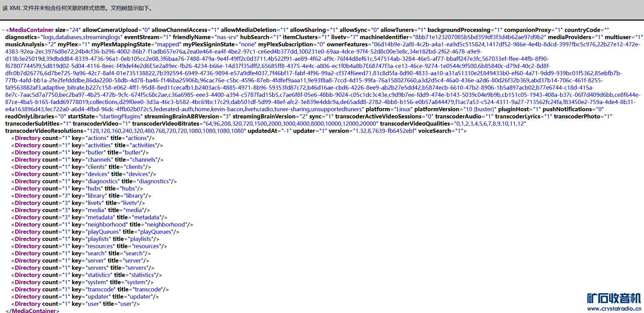644x313 pixels.
Task: Click the musicAnalysis attribute name
Action: [x=25, y=45]
